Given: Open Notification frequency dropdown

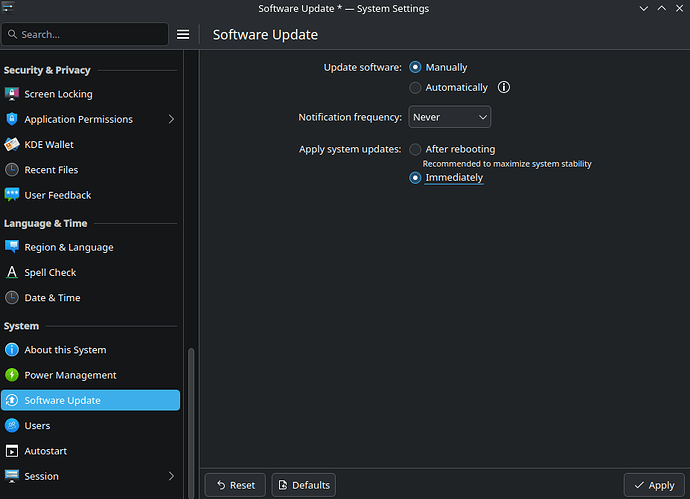Looking at the screenshot, I should pos(449,117).
